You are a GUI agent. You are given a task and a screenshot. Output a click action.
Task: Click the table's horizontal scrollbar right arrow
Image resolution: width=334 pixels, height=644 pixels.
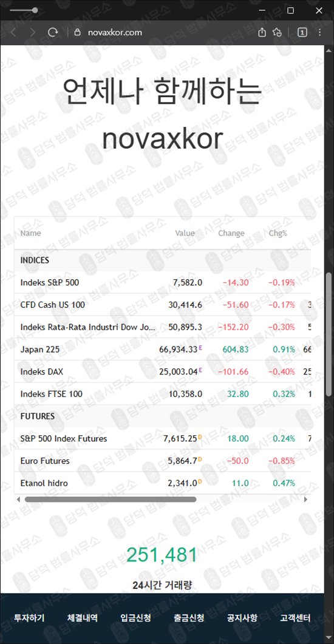pyautogui.click(x=305, y=500)
